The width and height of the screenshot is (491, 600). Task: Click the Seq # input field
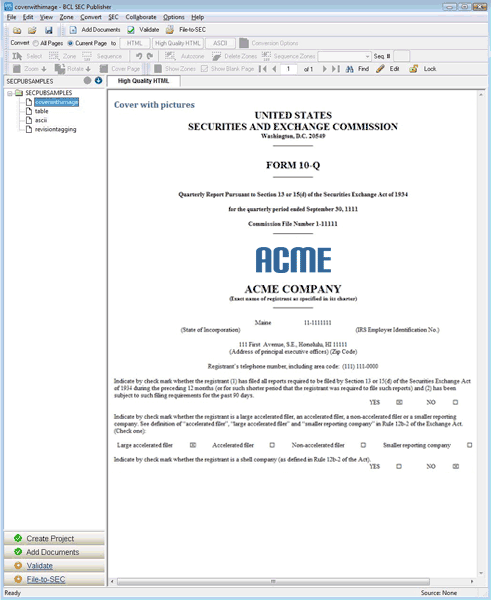401,56
